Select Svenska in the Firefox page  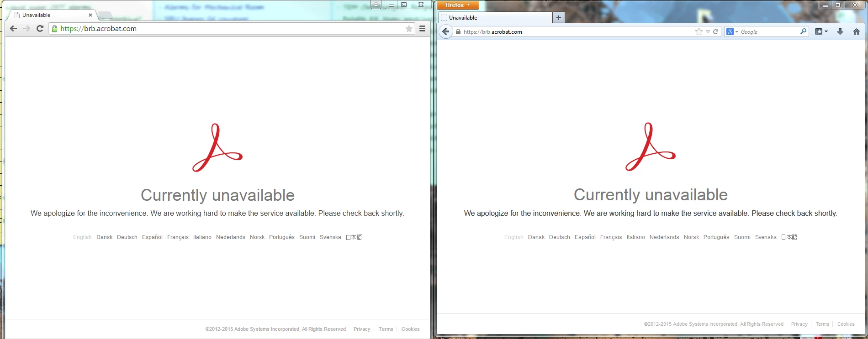coord(766,237)
